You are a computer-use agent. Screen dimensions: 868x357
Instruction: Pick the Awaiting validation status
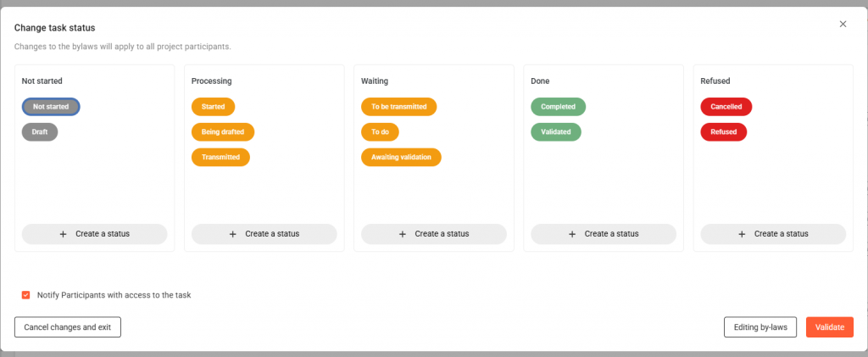tap(401, 157)
